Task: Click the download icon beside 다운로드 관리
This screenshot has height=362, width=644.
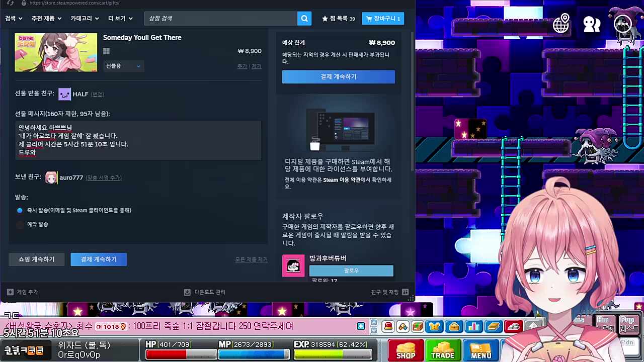Action: [187, 292]
